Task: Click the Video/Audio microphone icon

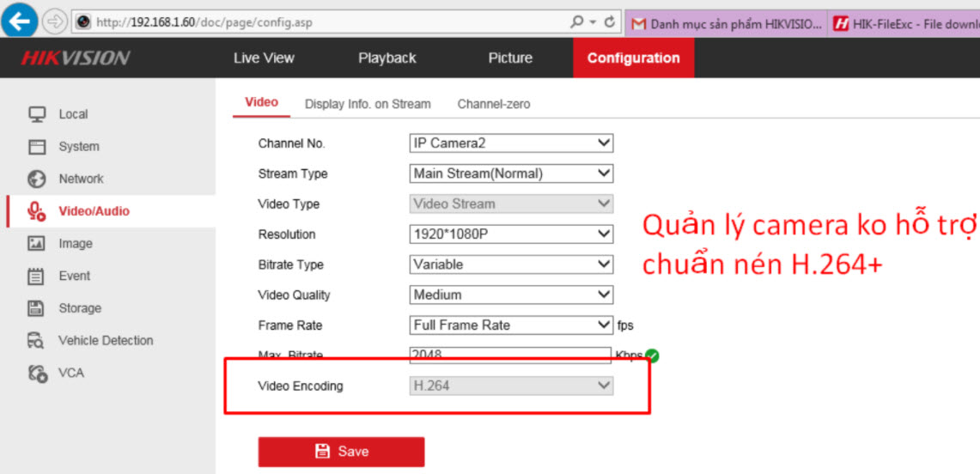Action: [x=37, y=212]
